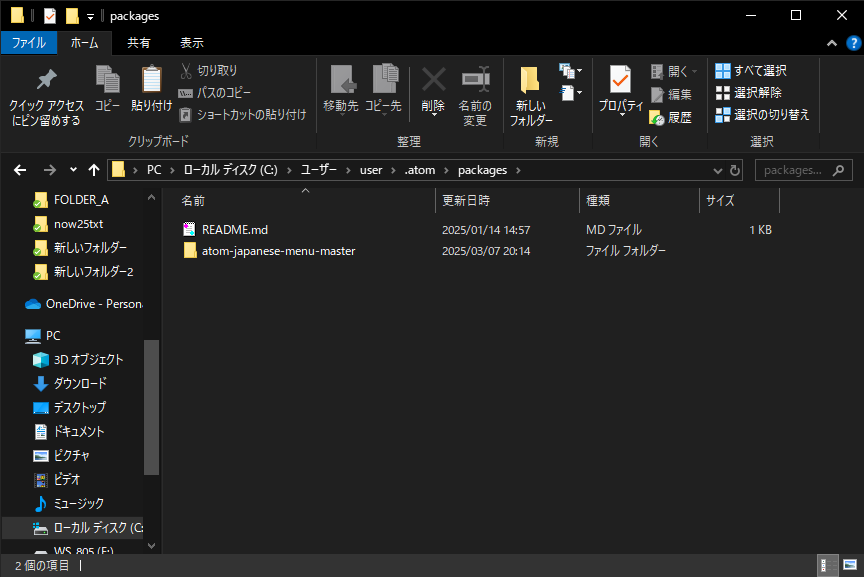Open the Copy To (コピー先) menu
The height and width of the screenshot is (577, 864).
(384, 89)
